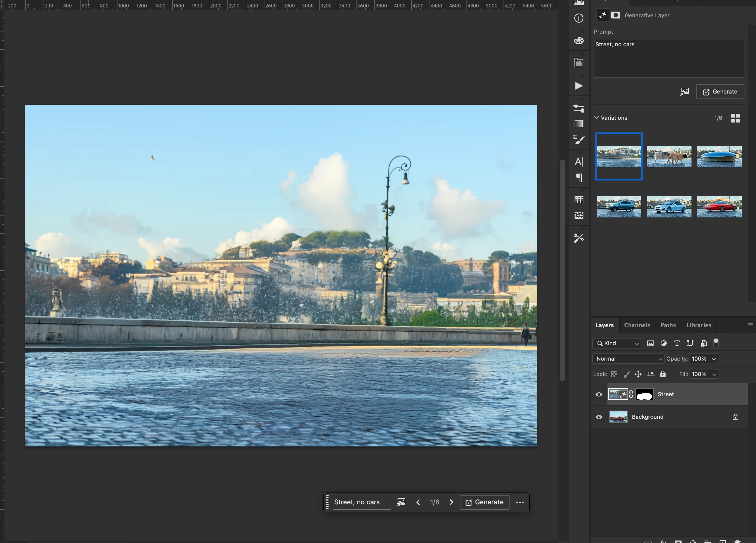Hide the Background layer visibility
Image resolution: width=756 pixels, height=543 pixels.
(599, 417)
